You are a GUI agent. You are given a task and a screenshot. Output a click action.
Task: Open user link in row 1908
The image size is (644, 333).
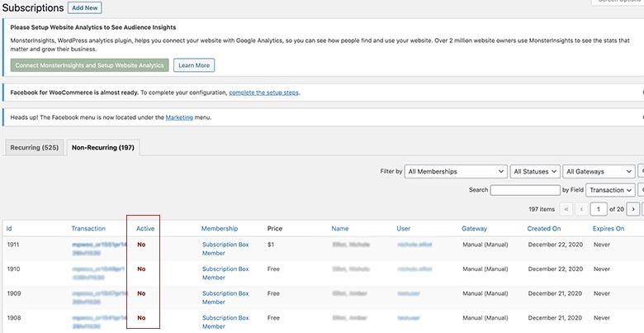click(407, 318)
